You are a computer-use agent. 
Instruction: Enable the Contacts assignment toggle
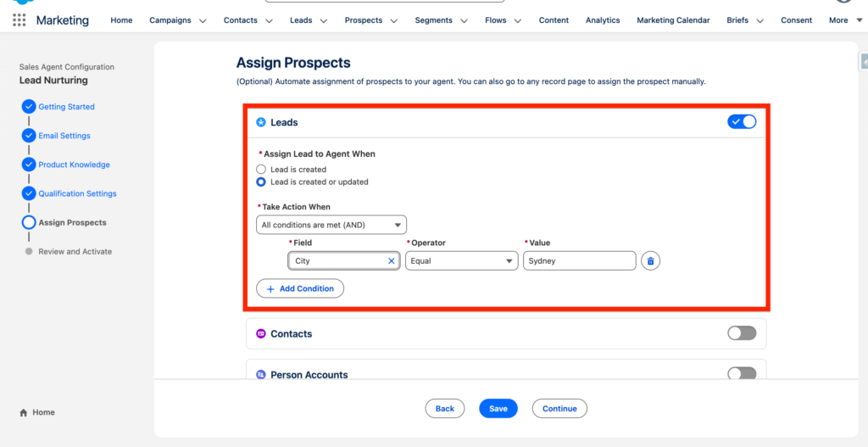point(742,333)
